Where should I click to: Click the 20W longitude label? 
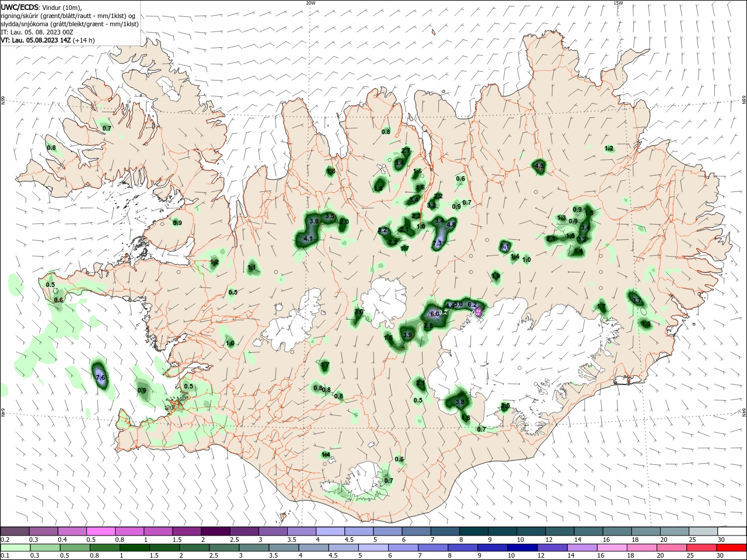310,3
